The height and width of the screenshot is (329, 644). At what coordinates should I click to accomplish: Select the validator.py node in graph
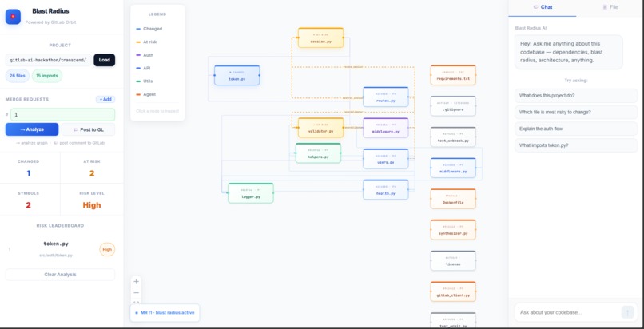tap(320, 128)
